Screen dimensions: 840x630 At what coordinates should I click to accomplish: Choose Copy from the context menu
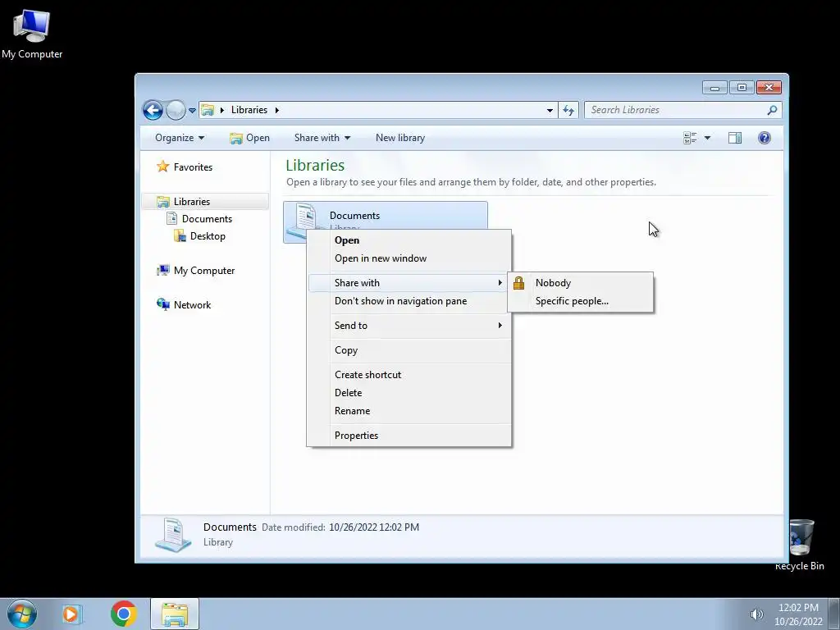410,350
